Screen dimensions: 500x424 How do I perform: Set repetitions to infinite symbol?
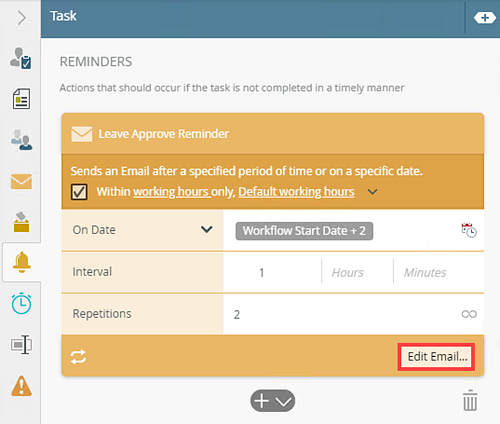(469, 314)
